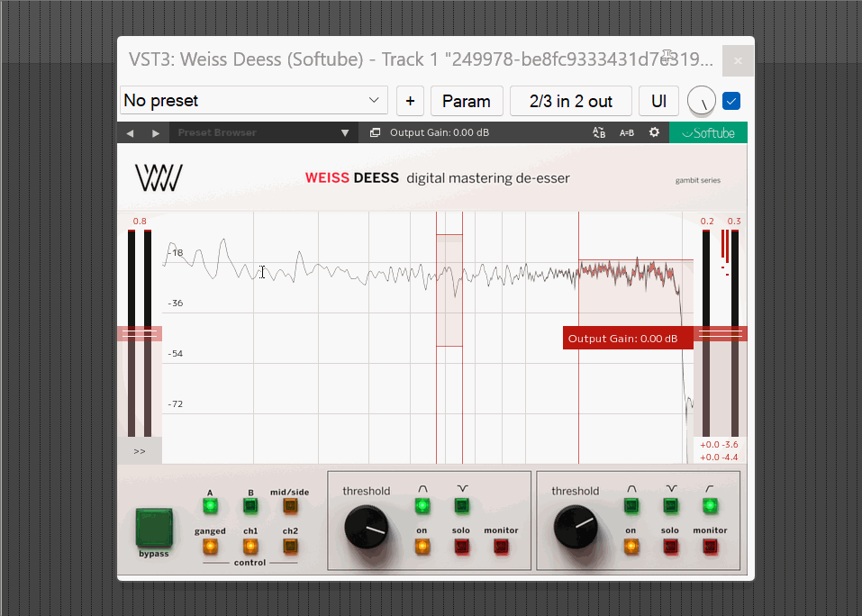Image resolution: width=862 pixels, height=616 pixels.
Task: Select preset slot B LED button
Action: point(250,505)
